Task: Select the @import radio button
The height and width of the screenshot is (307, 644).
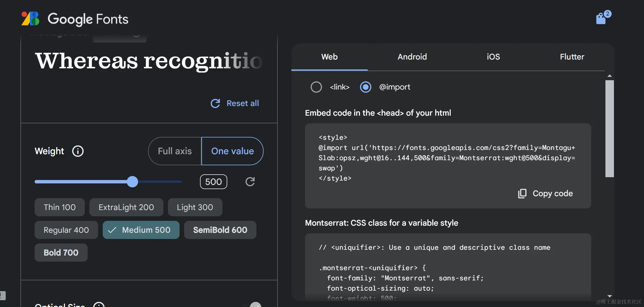Action: (365, 87)
